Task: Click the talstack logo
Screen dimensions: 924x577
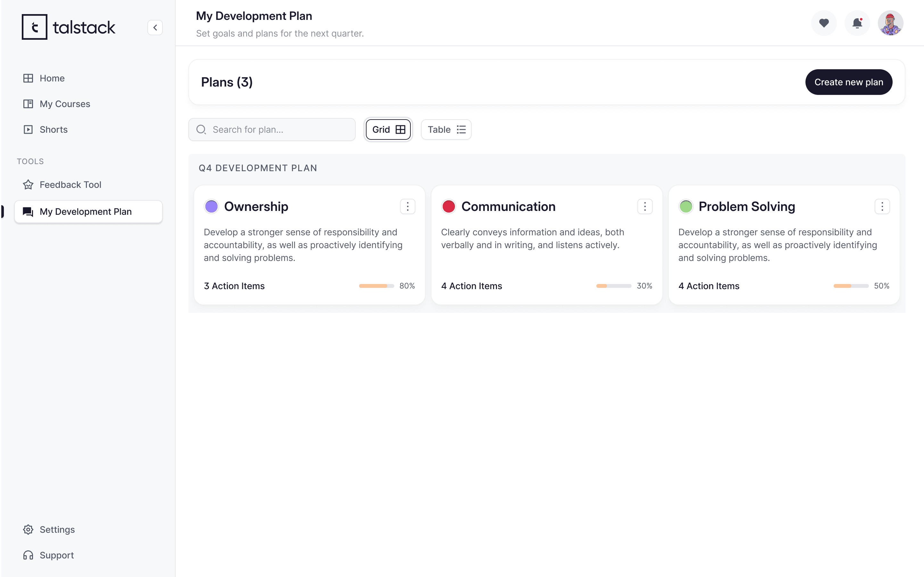Action: tap(69, 27)
